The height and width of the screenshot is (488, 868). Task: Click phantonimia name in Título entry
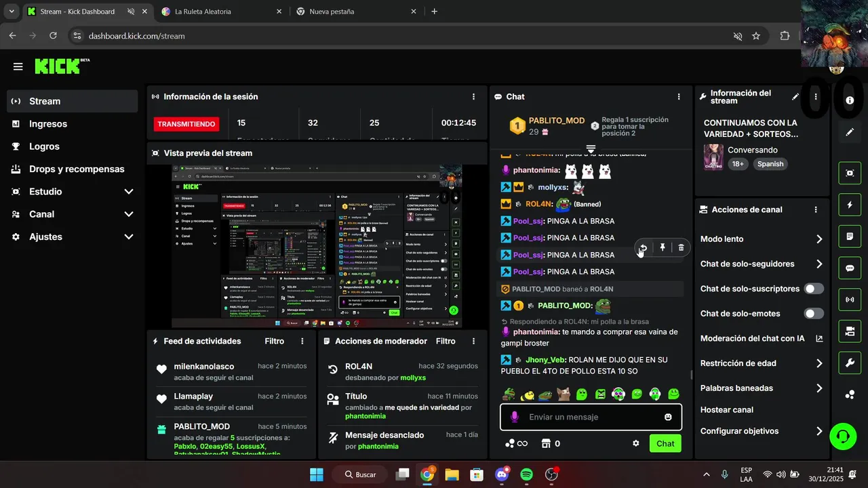click(x=366, y=416)
